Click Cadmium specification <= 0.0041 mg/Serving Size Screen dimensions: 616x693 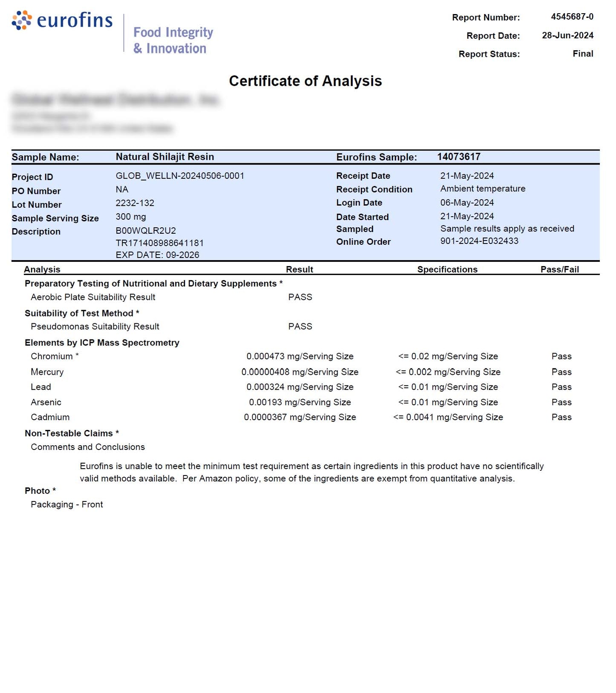(448, 417)
